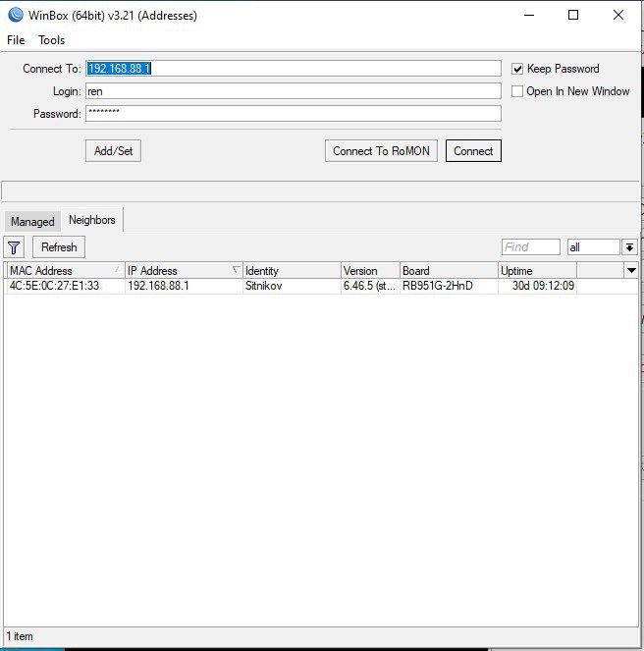Image resolution: width=644 pixels, height=651 pixels.
Task: Click the Find search box
Action: (x=531, y=247)
